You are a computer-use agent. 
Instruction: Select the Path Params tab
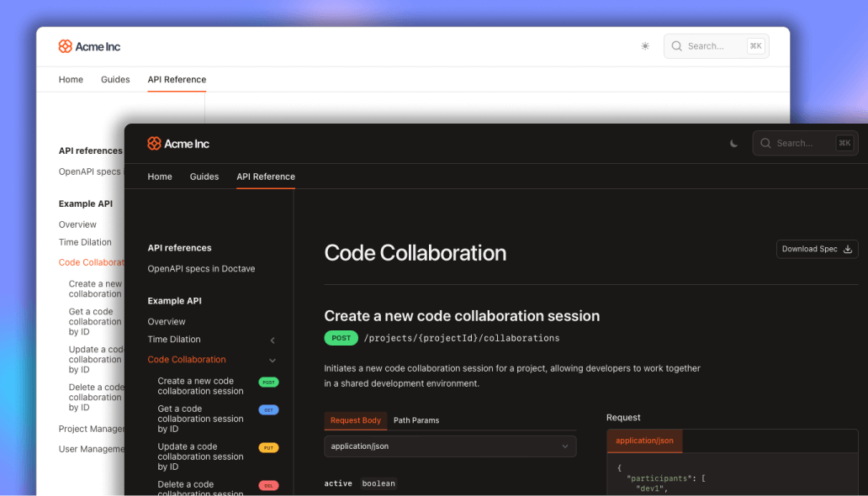[x=416, y=420]
